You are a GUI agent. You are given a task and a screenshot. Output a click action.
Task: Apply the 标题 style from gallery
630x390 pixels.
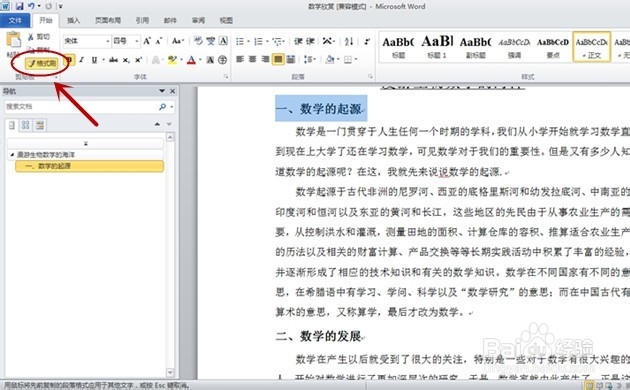[398, 47]
